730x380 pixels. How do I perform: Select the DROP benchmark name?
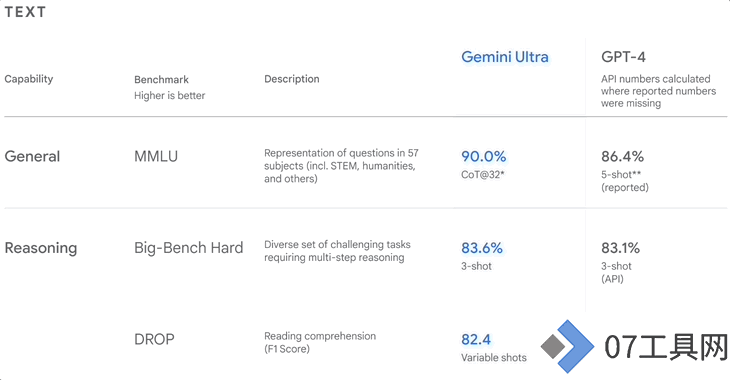click(154, 339)
